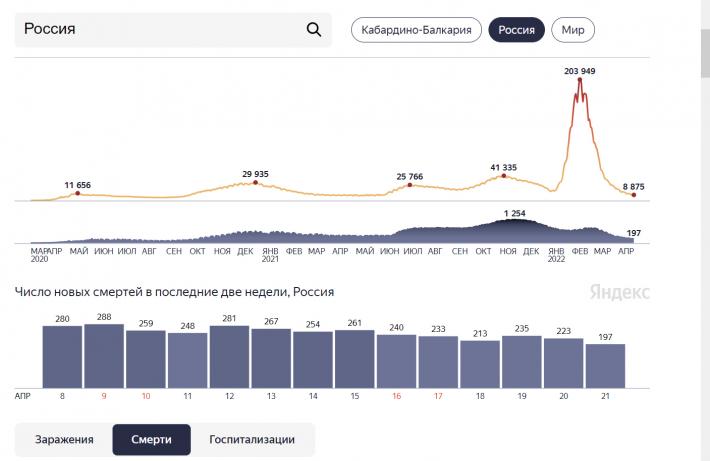Click the 41 335 peak point

(x=503, y=176)
